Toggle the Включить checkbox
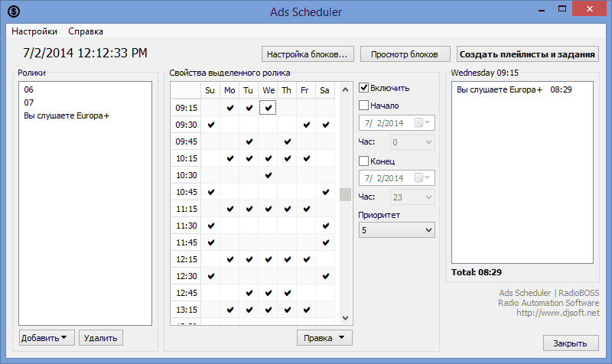The width and height of the screenshot is (612, 364). pos(363,88)
